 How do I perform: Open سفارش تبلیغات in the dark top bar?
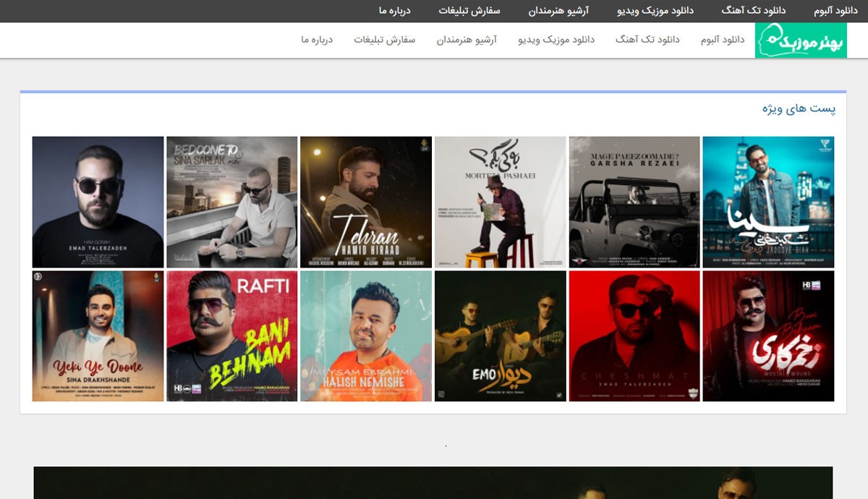[x=469, y=11]
